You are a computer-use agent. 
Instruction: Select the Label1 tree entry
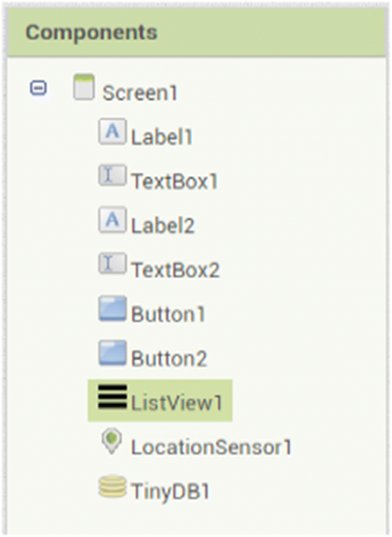(162, 137)
